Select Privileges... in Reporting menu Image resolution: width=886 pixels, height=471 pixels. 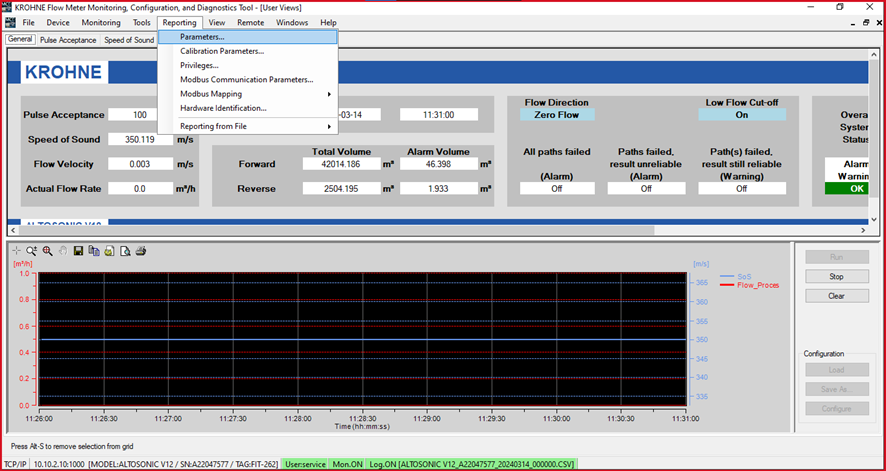coord(247,66)
